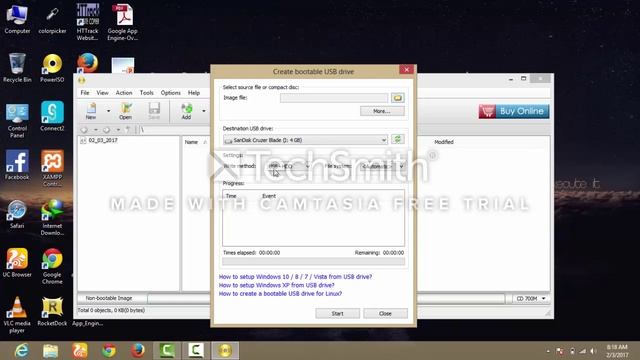Open the File menu
Viewport: 640px width, 360px height.
(84, 93)
